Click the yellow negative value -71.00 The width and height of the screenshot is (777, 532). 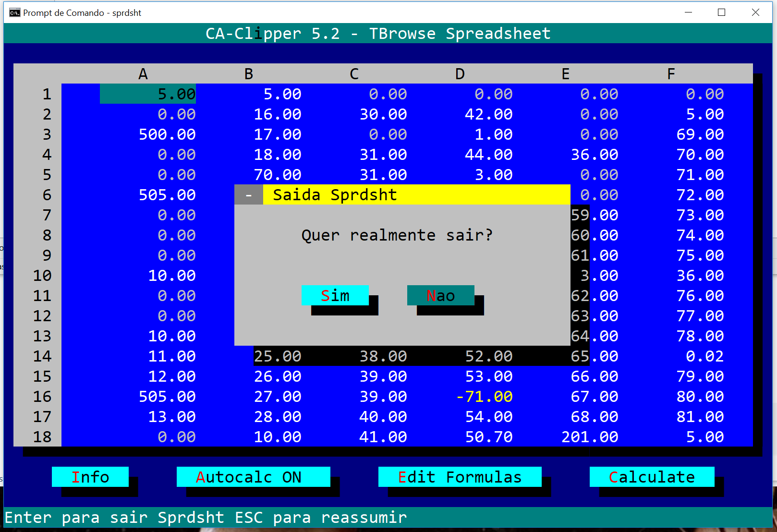484,396
